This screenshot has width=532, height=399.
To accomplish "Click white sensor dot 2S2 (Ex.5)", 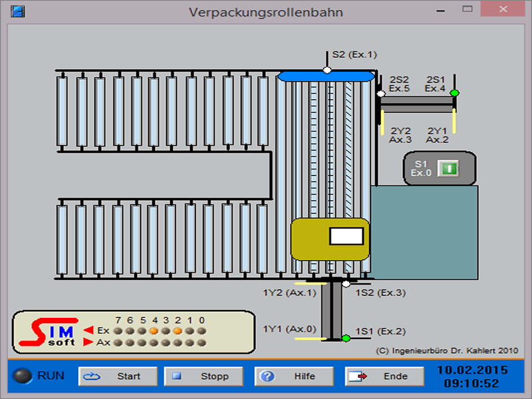I will (x=381, y=94).
